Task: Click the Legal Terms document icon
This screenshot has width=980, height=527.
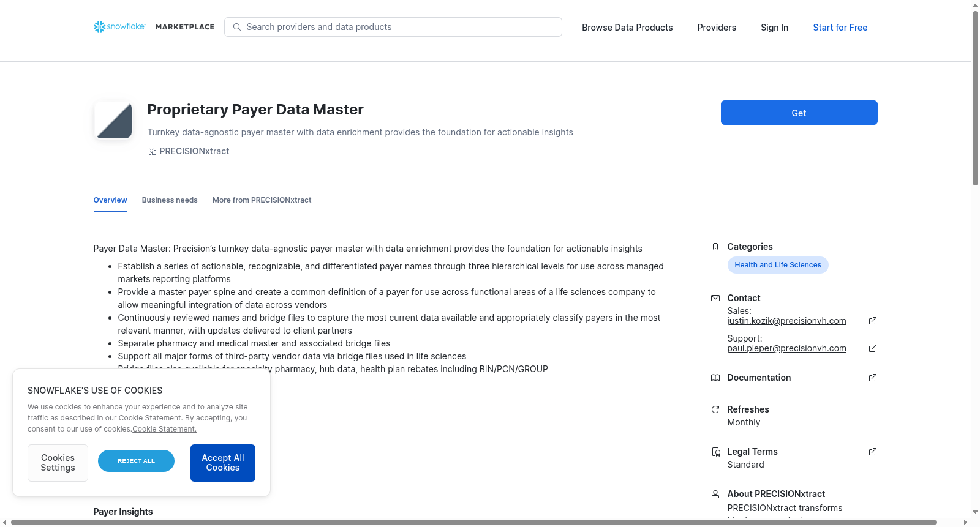Action: click(715, 452)
